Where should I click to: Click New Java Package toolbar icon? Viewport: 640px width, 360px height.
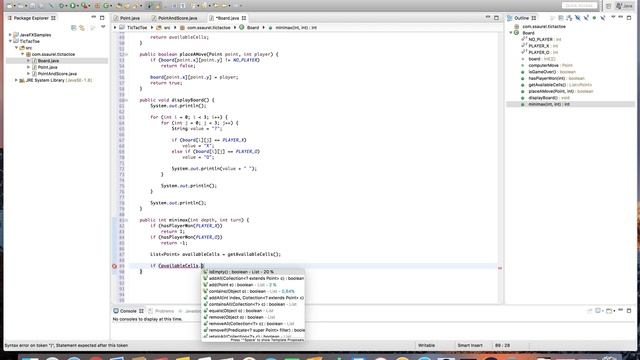tap(97, 6)
